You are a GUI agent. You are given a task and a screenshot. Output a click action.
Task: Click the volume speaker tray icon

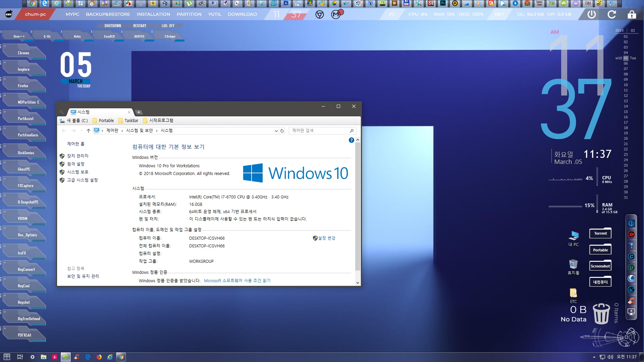[610, 357]
